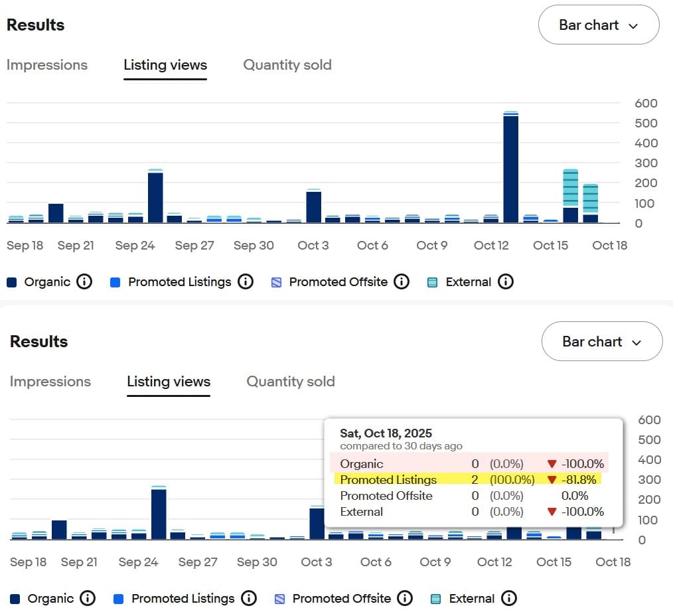The image size is (673, 616).
Task: Click the Promoted Listings blue swatch in the lower legend
Action: [119, 599]
